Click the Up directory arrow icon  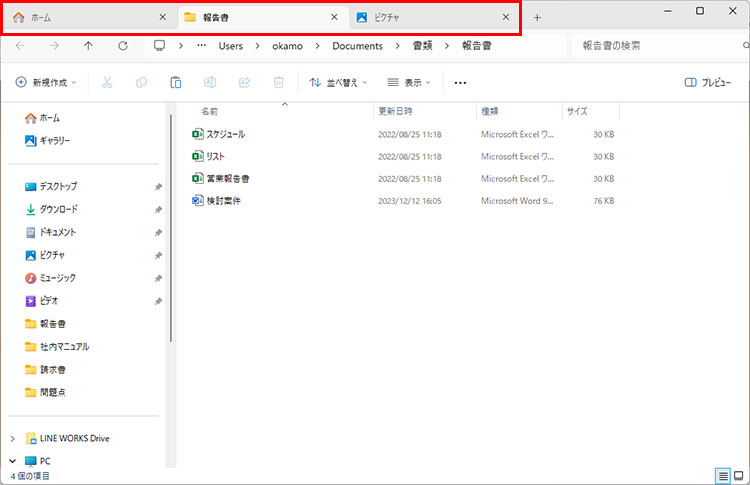(88, 46)
